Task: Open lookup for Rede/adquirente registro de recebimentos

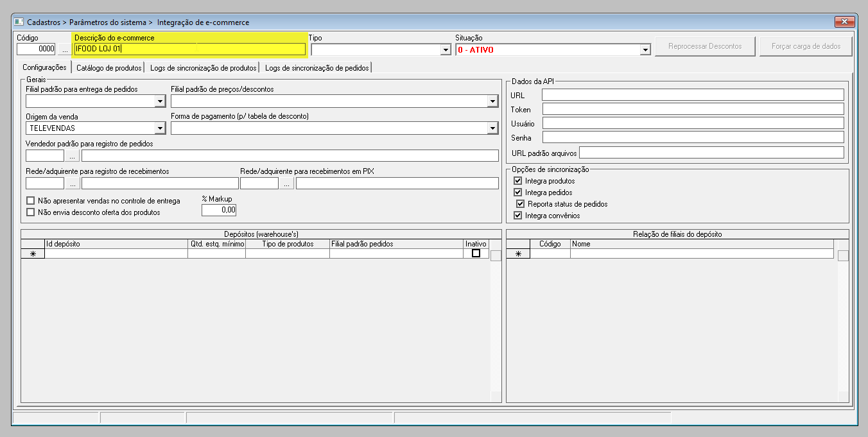Action: (x=73, y=184)
